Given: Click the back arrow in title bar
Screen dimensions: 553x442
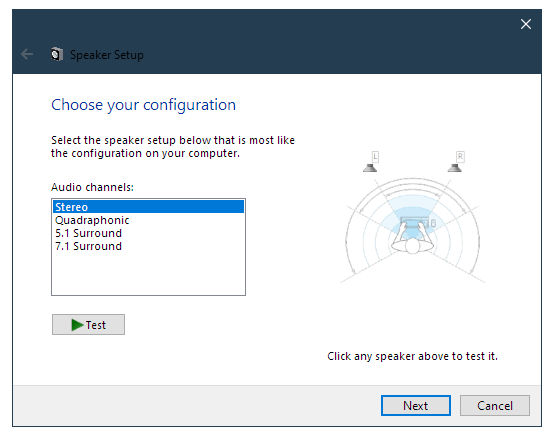Looking at the screenshot, I should tap(27, 54).
